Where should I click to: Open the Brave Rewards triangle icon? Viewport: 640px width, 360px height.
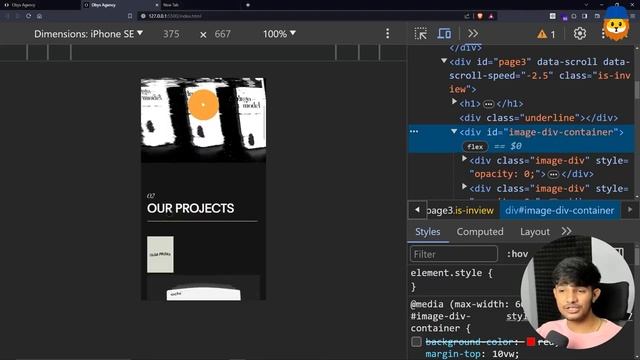coord(491,16)
